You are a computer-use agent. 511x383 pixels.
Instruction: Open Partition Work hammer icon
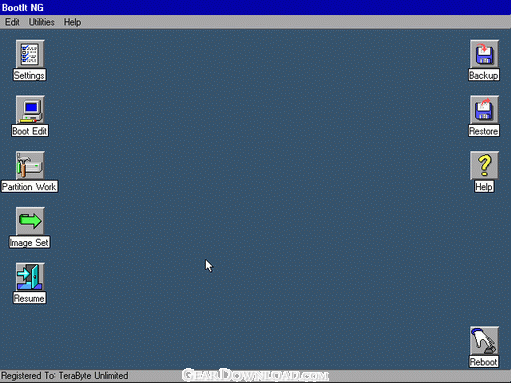tap(30, 165)
